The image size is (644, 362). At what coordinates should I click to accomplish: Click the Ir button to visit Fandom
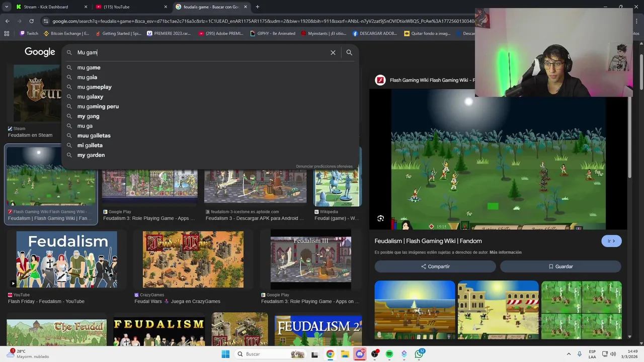coord(611,241)
